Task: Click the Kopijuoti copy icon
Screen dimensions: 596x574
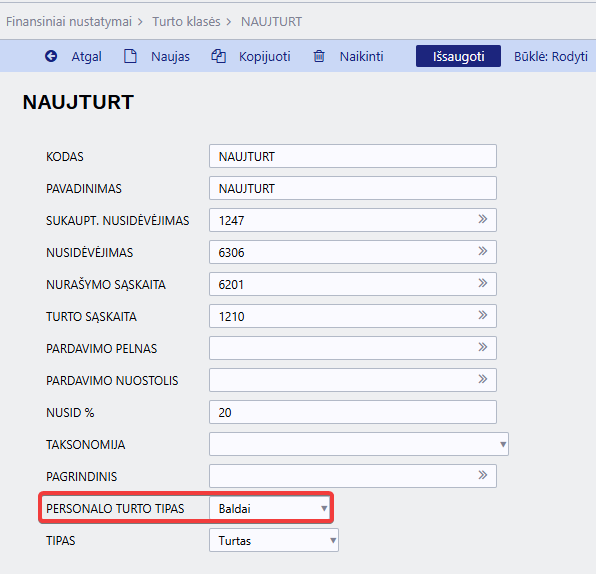Action: (x=219, y=56)
